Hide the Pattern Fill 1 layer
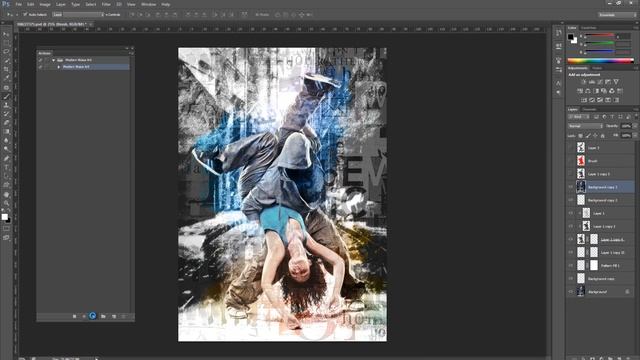This screenshot has width=640, height=360. click(571, 265)
